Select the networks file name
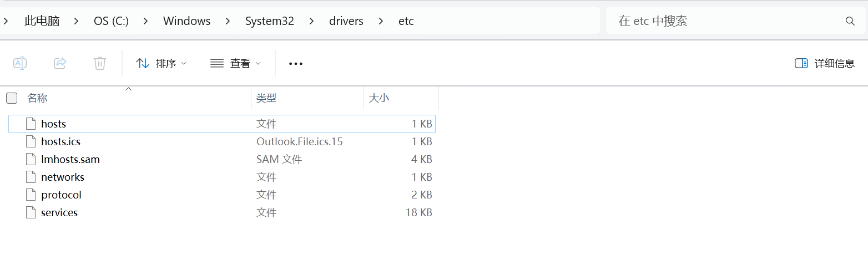 [63, 177]
